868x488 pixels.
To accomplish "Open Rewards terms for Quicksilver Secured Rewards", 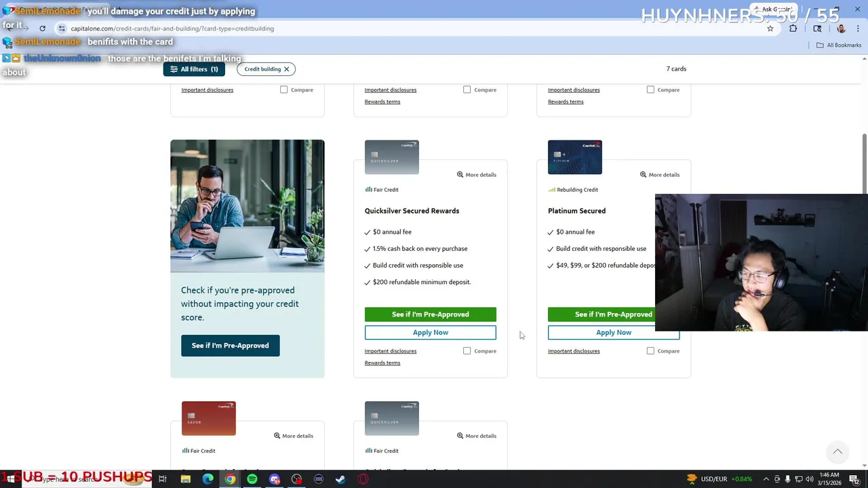I will point(382,363).
